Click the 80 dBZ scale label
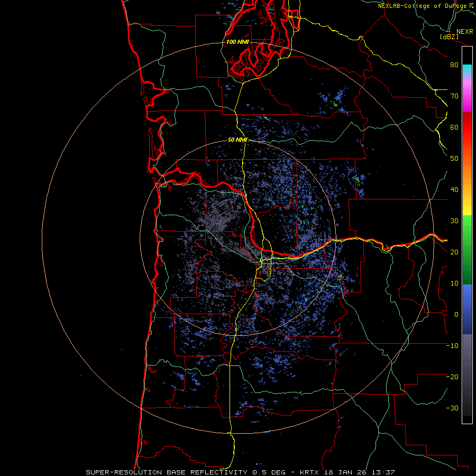This screenshot has width=476, height=476. pos(454,65)
